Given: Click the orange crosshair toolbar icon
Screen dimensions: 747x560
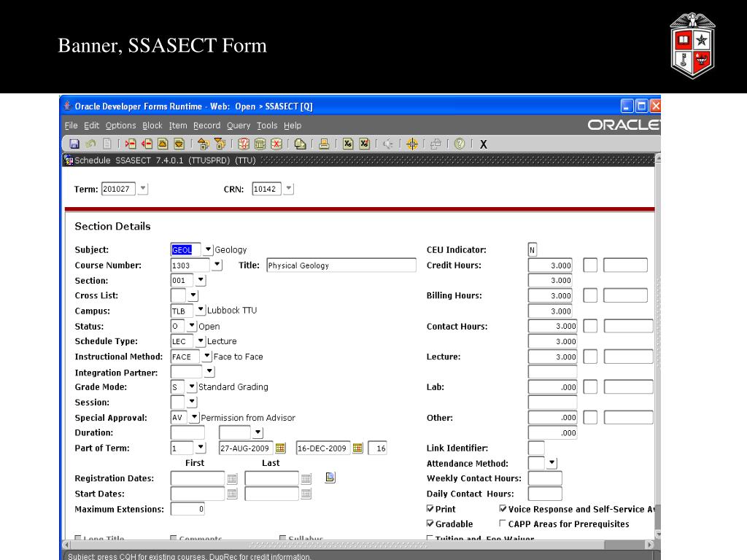Looking at the screenshot, I should [x=412, y=144].
